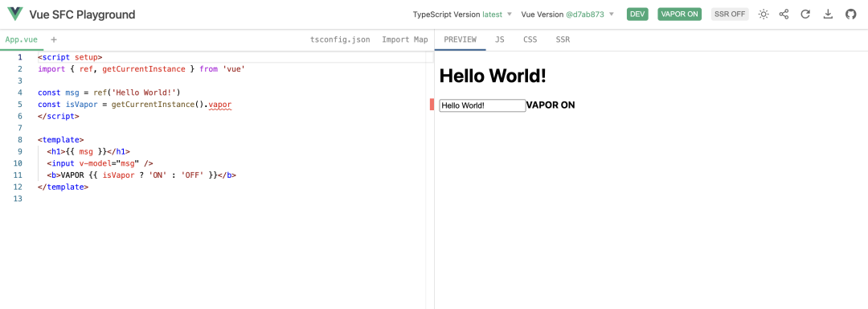Click the v-model attribute on line 10
868x309 pixels.
(95, 163)
